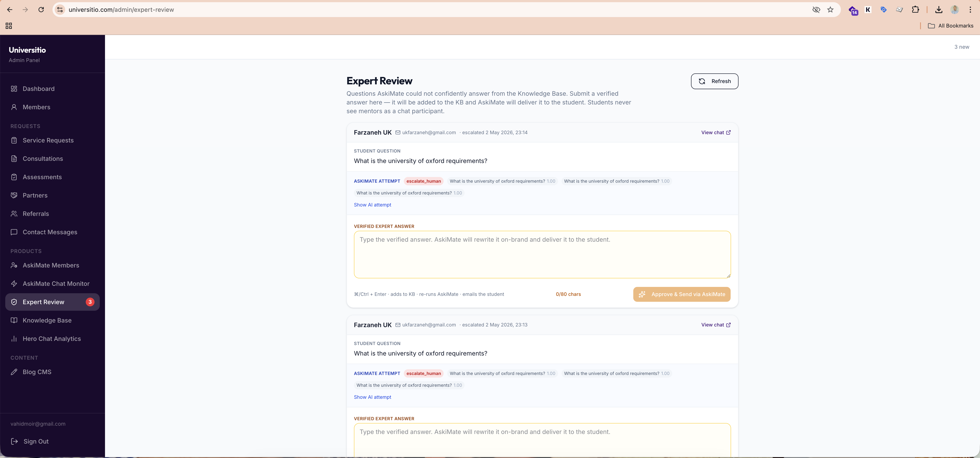Show AI attempt for 23:13 escalation

[373, 397]
